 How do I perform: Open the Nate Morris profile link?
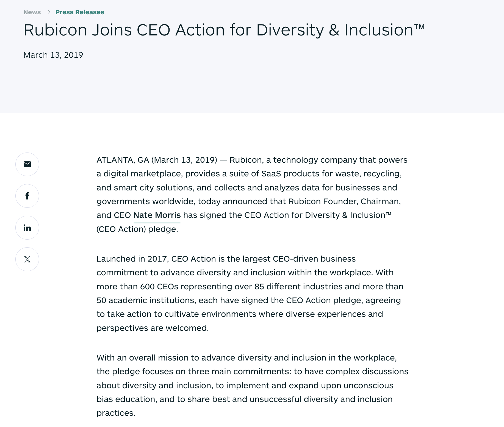tap(157, 215)
